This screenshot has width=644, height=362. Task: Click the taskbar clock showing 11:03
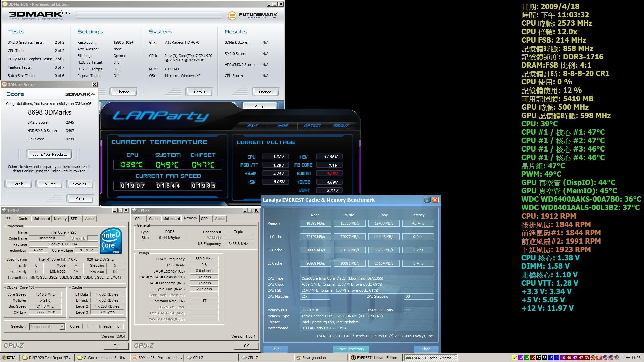click(631, 358)
